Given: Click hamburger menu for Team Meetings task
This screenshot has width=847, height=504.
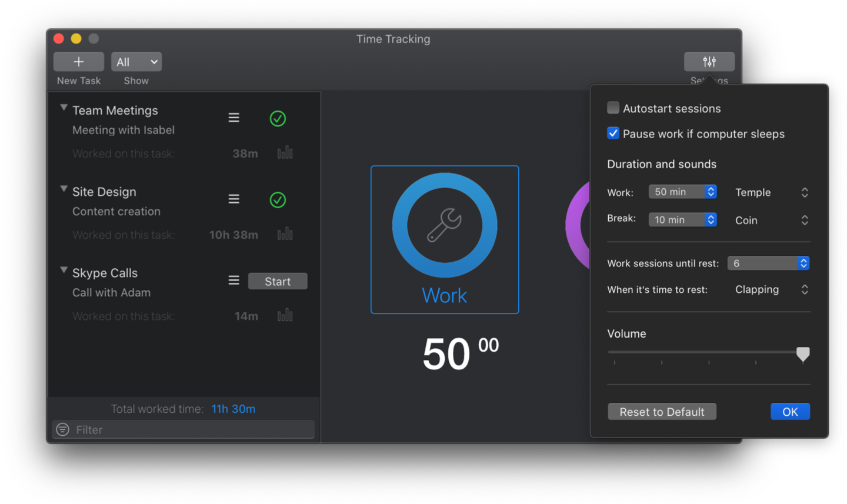Looking at the screenshot, I should (234, 118).
